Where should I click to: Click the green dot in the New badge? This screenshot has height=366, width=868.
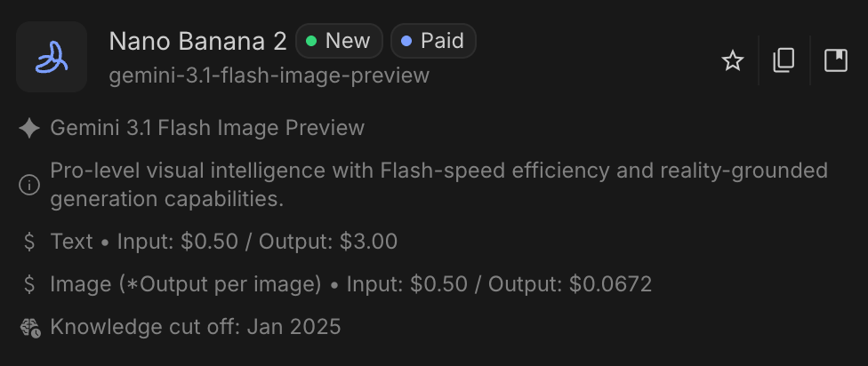tap(311, 41)
